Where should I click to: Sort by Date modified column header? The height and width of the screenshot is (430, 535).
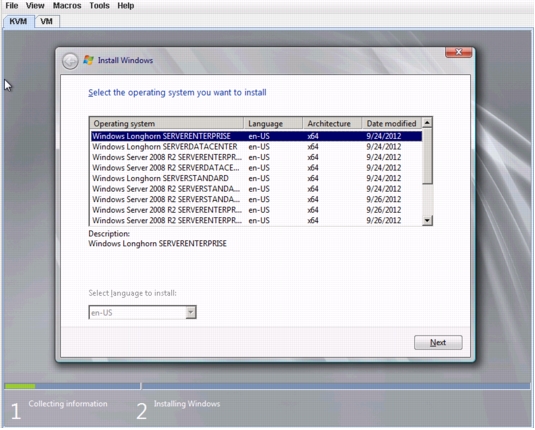point(392,123)
